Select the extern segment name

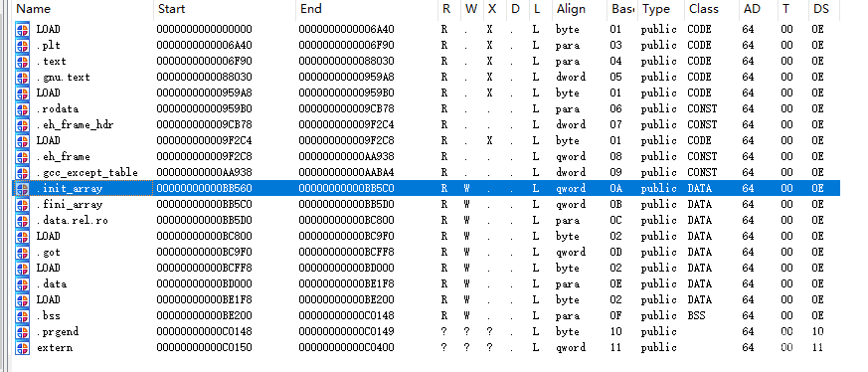coord(55,348)
